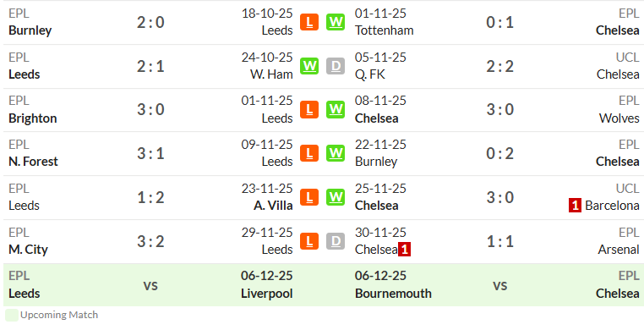
Task: Click the Brighton team name
Action: click(32, 118)
